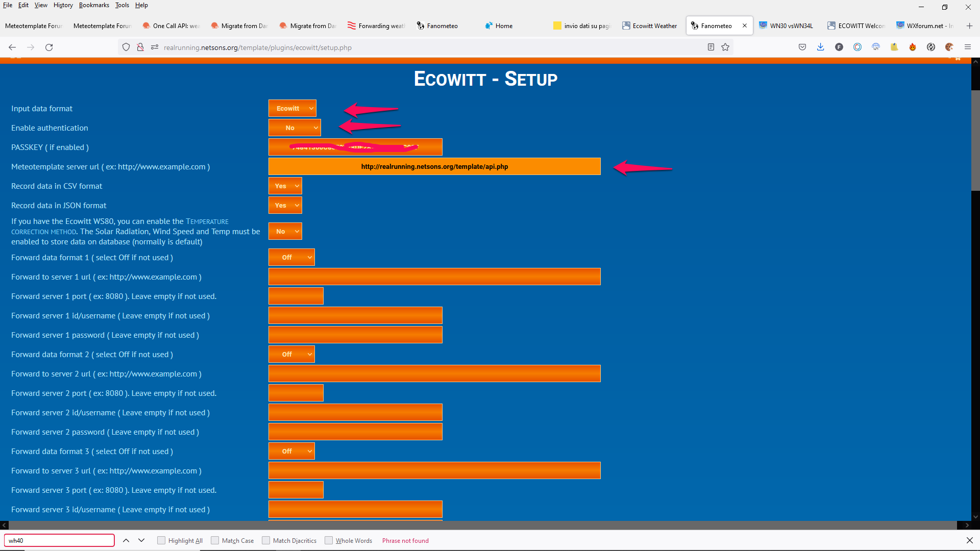The height and width of the screenshot is (551, 980).
Task: Click the horizontal scrollbar right arrow
Action: pyautogui.click(x=967, y=525)
